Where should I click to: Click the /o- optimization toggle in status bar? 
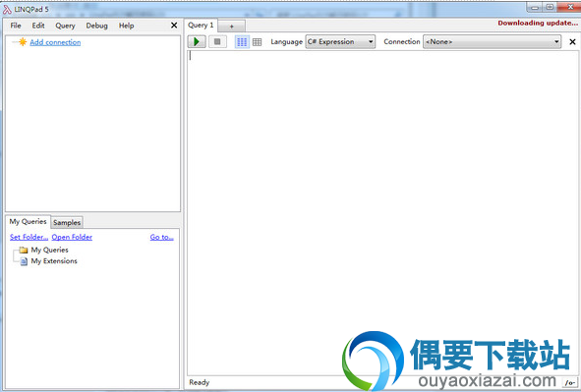coord(570,383)
